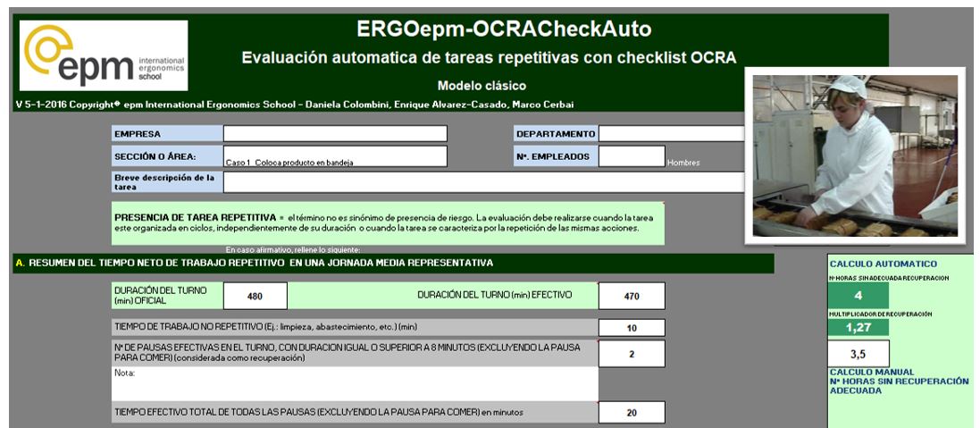Viewport: 980px width, 428px height.
Task: Select the total pause time cell 20
Action: (x=632, y=413)
